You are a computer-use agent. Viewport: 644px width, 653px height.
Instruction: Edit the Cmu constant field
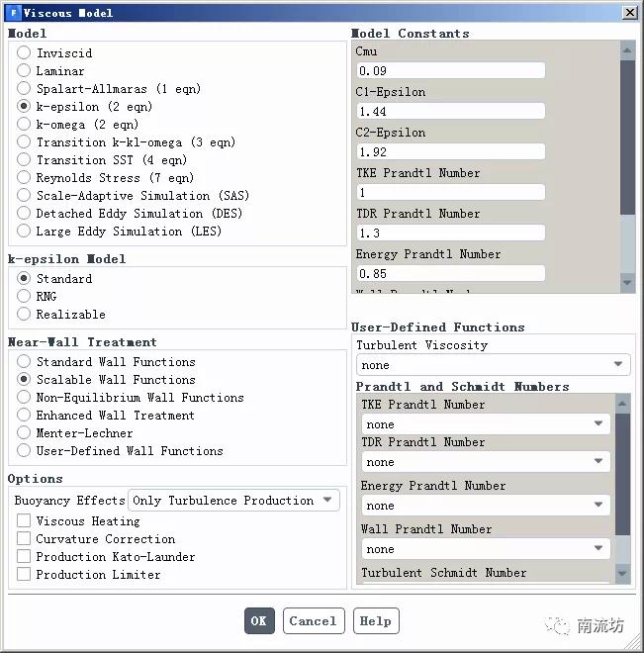point(451,70)
